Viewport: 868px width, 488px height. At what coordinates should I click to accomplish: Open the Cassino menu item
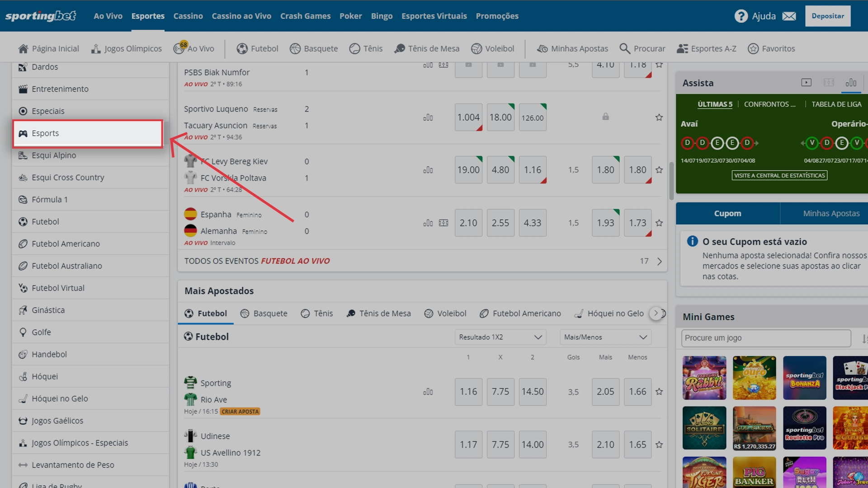[x=188, y=16]
